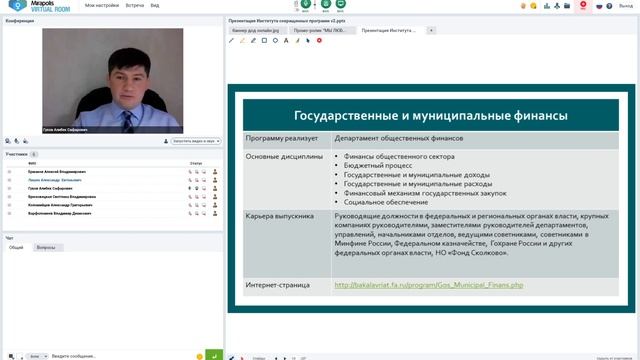Select the pen tool beside the highlighter
Screen dimensions: 640x360
point(253,40)
